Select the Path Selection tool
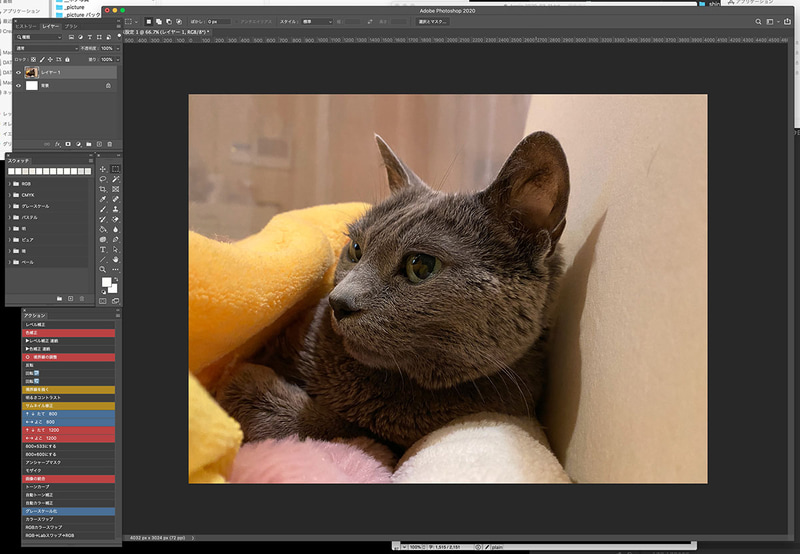Image resolution: width=800 pixels, height=554 pixels. click(116, 249)
